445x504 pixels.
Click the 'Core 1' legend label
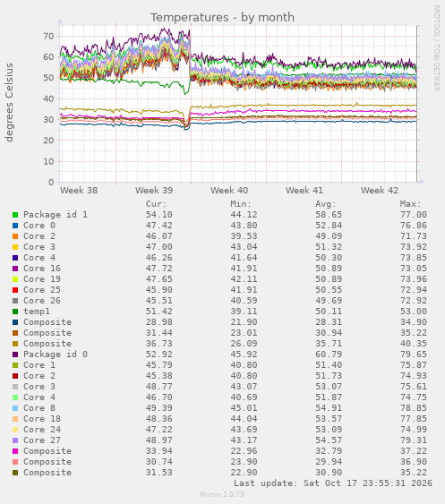pyautogui.click(x=39, y=365)
